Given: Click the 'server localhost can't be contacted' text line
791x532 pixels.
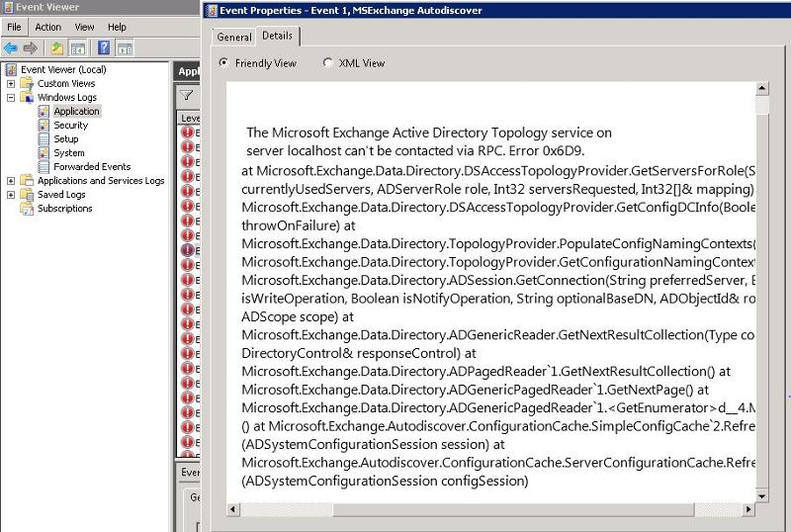Looking at the screenshot, I should [415, 151].
